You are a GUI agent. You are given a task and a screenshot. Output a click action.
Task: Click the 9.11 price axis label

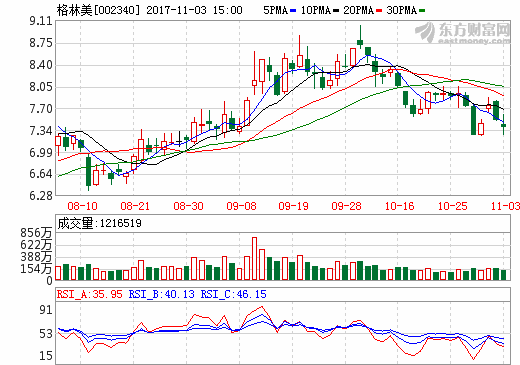(41, 21)
